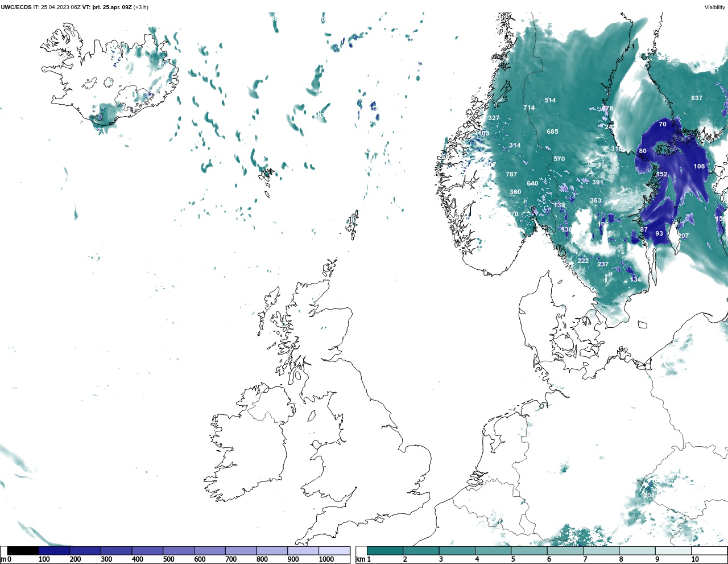Click the 'm' unit label in legend
Screen dimensions: 728x564
click(x=3, y=559)
